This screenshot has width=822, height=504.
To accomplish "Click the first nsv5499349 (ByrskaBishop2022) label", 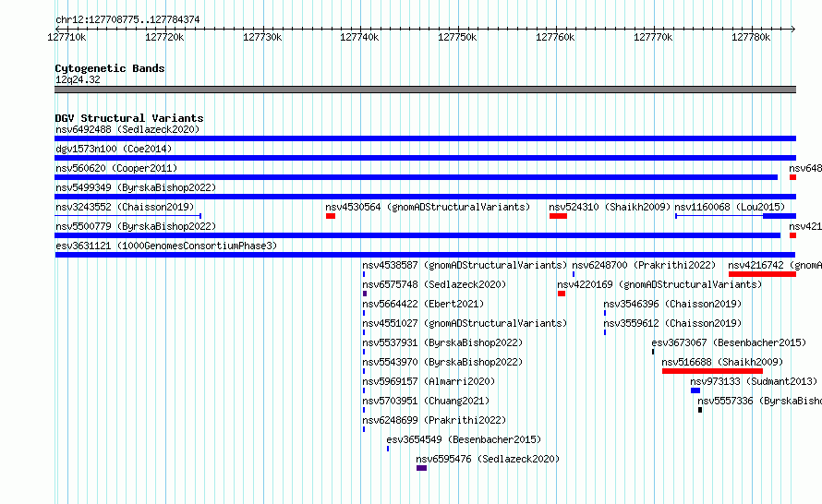I will pyautogui.click(x=136, y=187).
